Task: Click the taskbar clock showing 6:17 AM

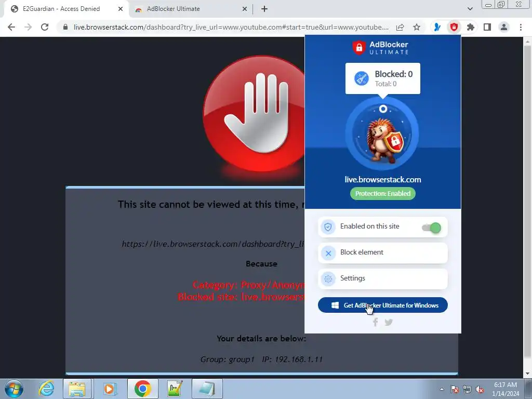Action: tap(506, 389)
